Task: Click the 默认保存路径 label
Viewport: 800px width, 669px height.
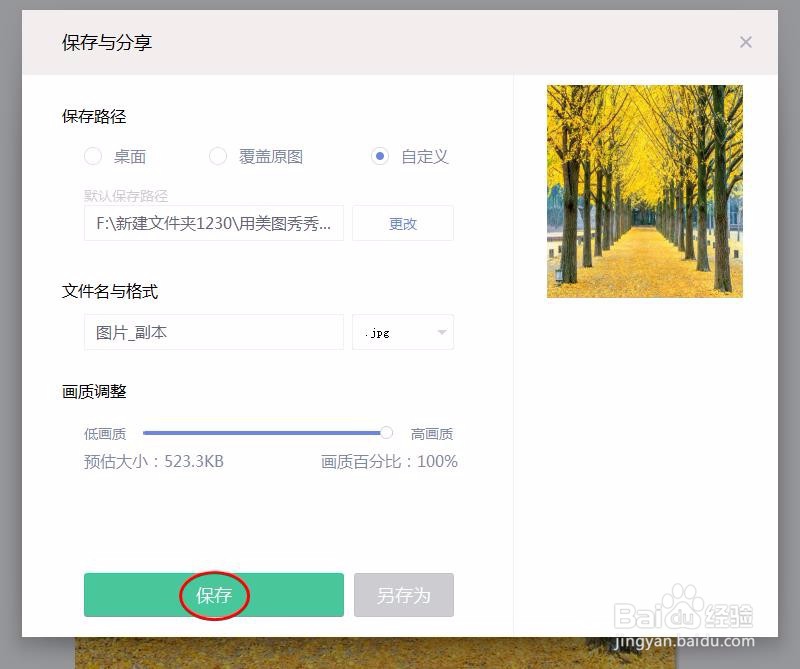Action: click(x=126, y=195)
